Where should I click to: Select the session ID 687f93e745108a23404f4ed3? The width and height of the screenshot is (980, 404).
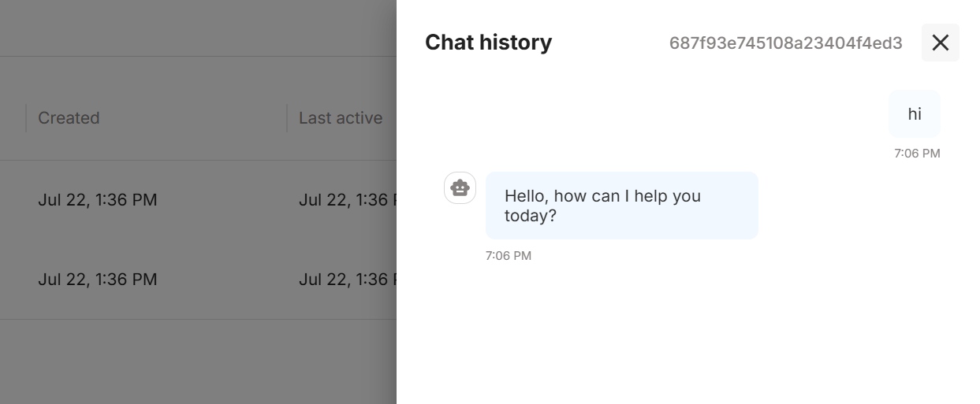(785, 43)
